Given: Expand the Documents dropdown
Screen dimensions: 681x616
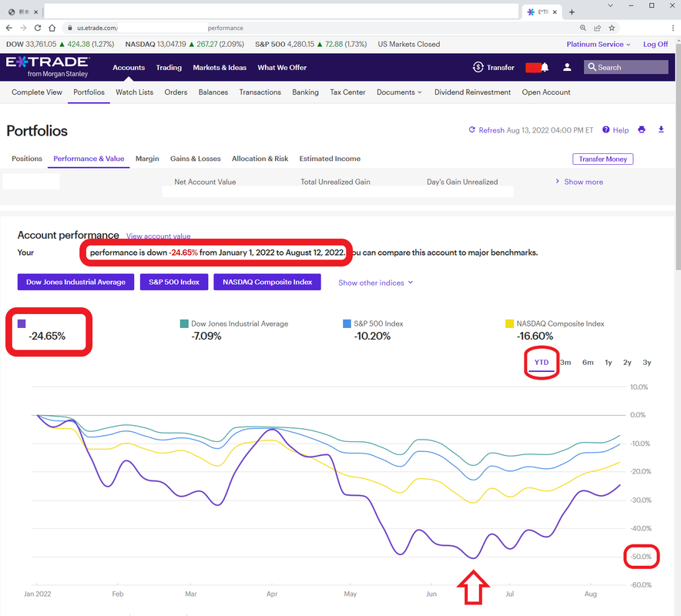Looking at the screenshot, I should coord(399,92).
